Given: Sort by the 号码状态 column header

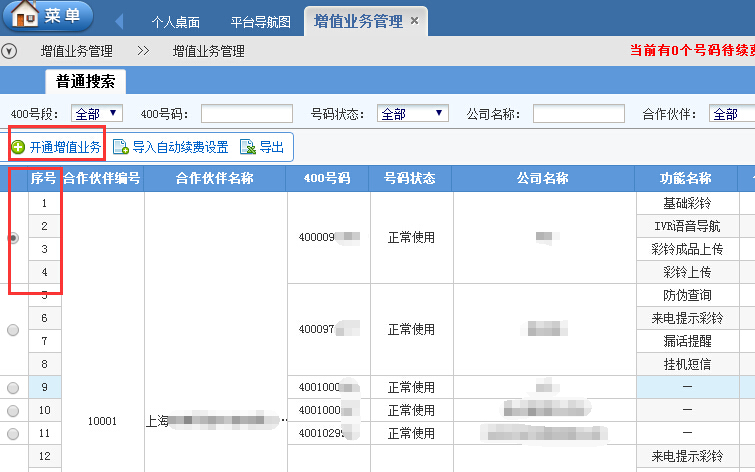Looking at the screenshot, I should tap(411, 179).
